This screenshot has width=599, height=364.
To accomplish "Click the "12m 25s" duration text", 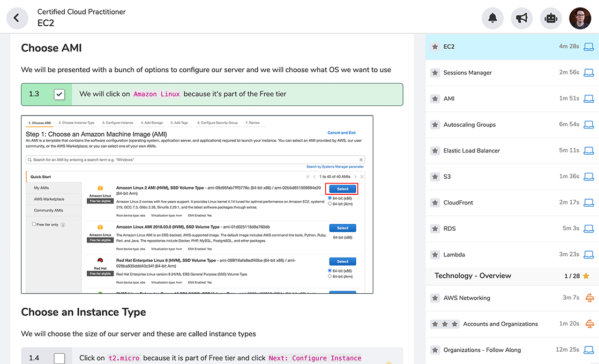I will pos(567,350).
